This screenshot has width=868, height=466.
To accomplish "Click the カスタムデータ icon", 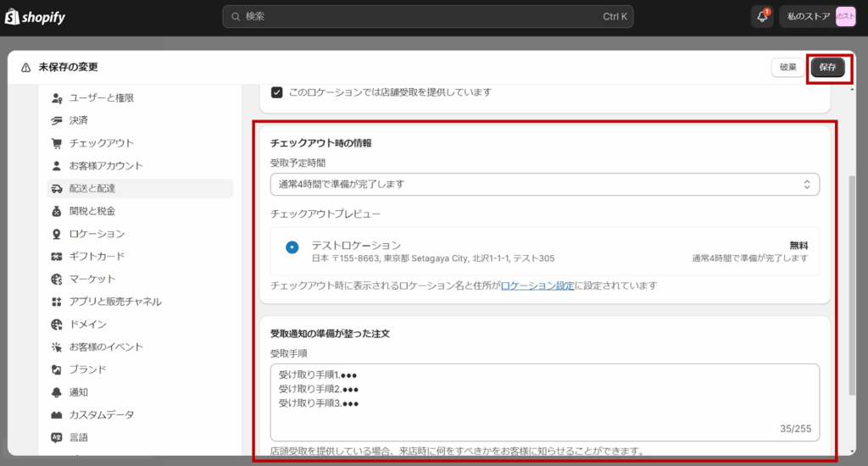I will 57,415.
